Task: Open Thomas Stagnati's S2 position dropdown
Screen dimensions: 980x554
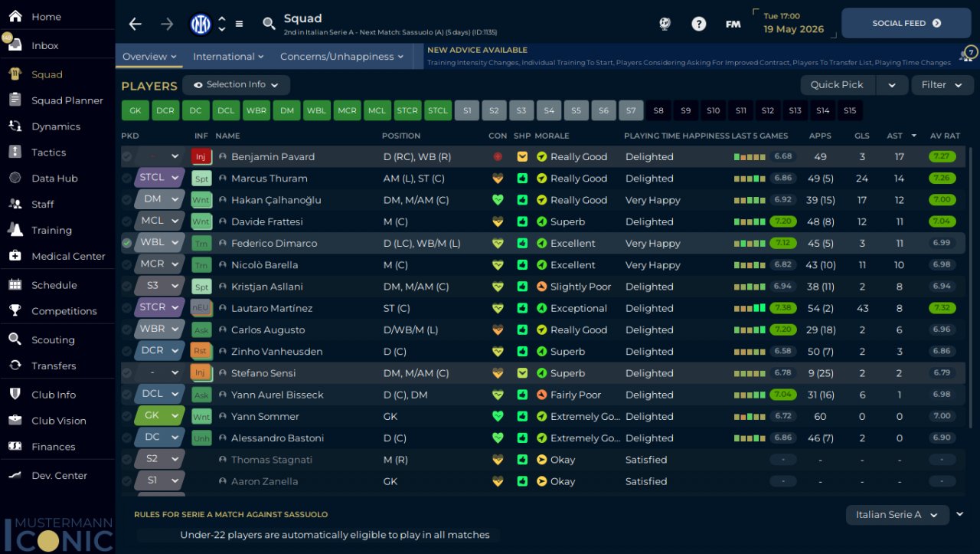Action: (x=160, y=460)
